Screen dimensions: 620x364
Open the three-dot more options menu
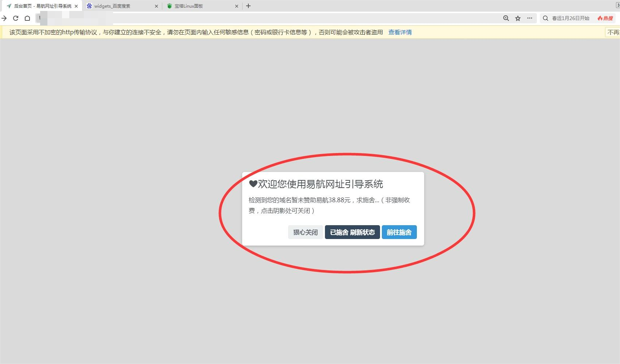pos(530,18)
